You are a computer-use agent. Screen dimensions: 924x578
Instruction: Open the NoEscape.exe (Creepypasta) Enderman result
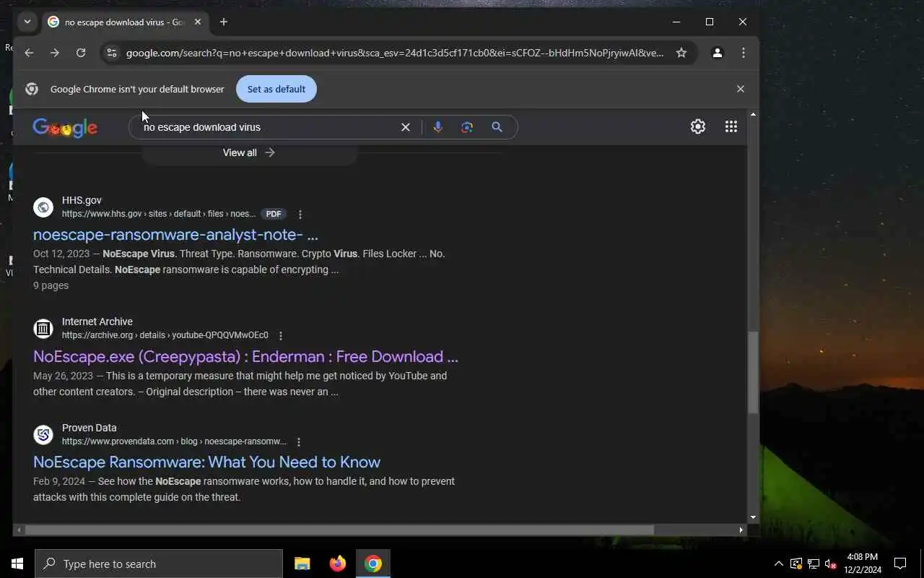(245, 356)
